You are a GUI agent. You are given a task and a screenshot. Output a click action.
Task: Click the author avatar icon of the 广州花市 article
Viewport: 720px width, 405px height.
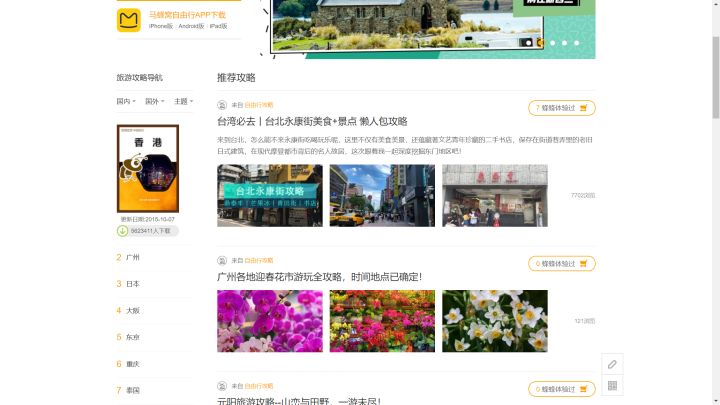pos(222,260)
